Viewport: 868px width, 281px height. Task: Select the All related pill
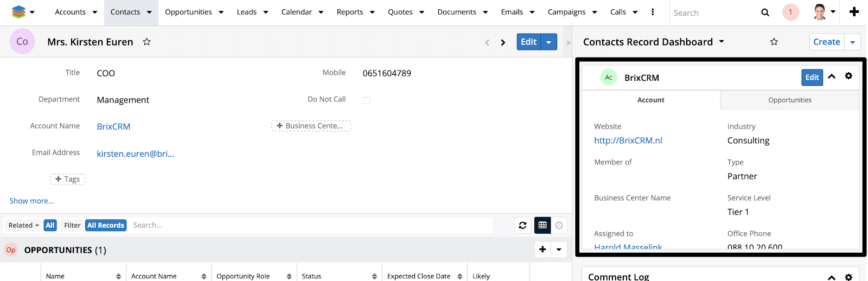(x=50, y=225)
